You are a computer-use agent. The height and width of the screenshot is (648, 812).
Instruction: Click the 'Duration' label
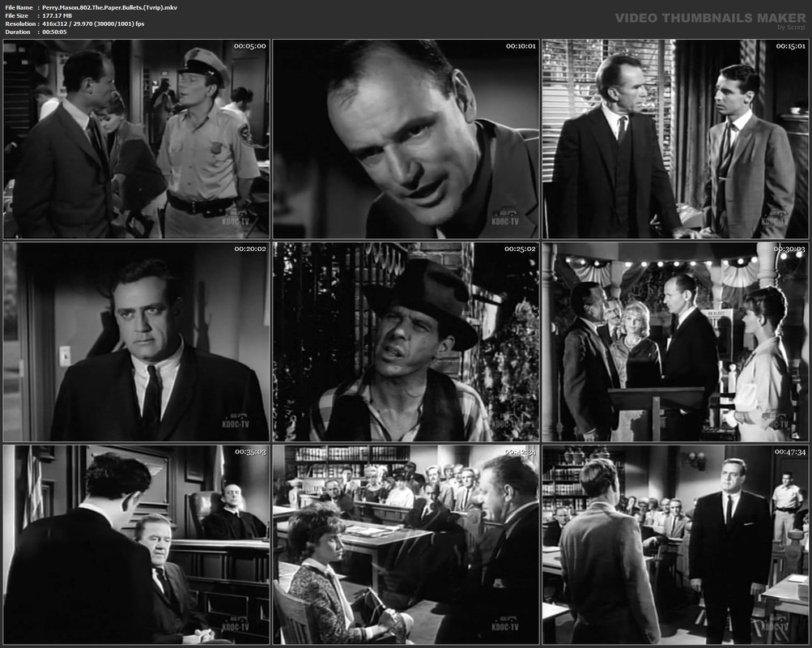[x=18, y=32]
